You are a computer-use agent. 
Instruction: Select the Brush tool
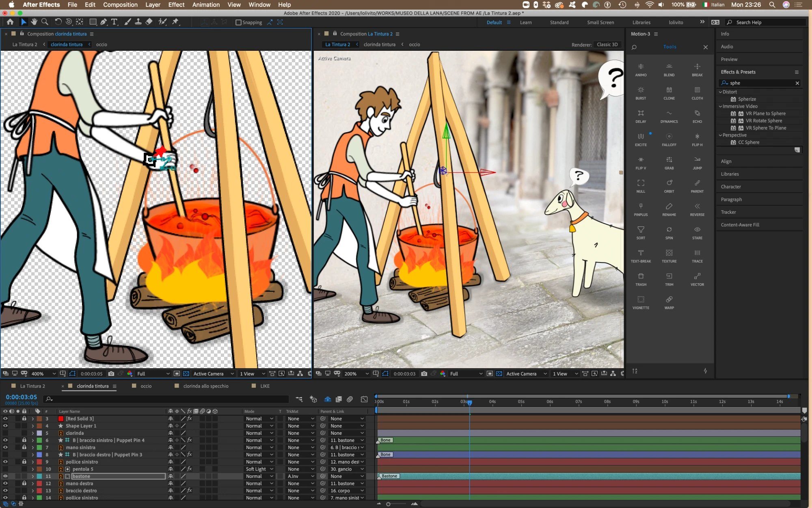pyautogui.click(x=127, y=22)
